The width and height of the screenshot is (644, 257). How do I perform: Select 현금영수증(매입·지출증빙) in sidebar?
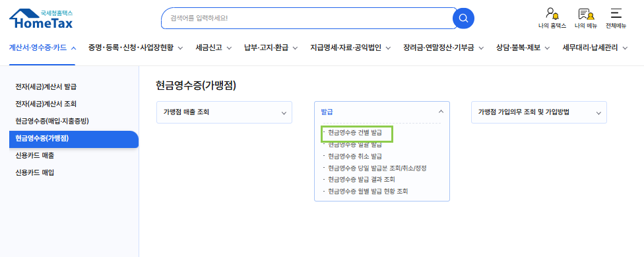click(52, 121)
